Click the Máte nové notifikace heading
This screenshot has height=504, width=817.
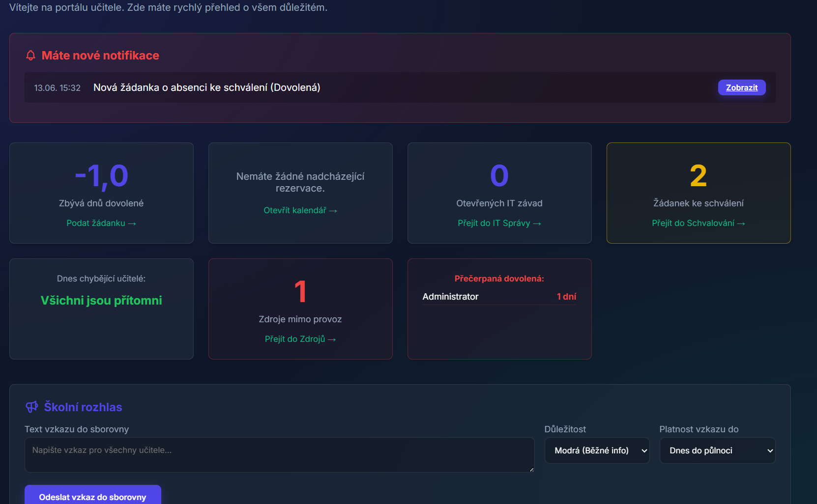click(x=100, y=56)
